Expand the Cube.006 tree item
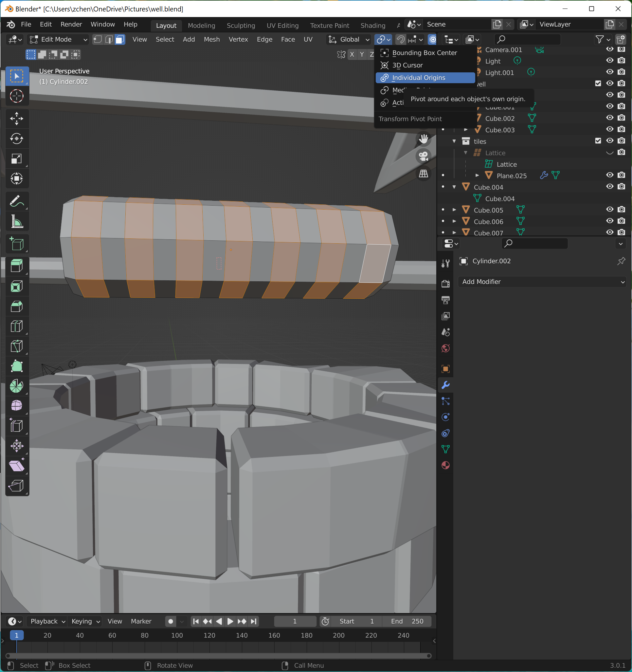 coord(454,221)
